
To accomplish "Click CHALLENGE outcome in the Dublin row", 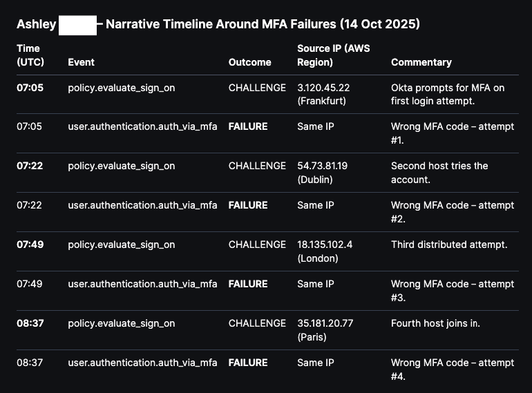I will coord(256,166).
